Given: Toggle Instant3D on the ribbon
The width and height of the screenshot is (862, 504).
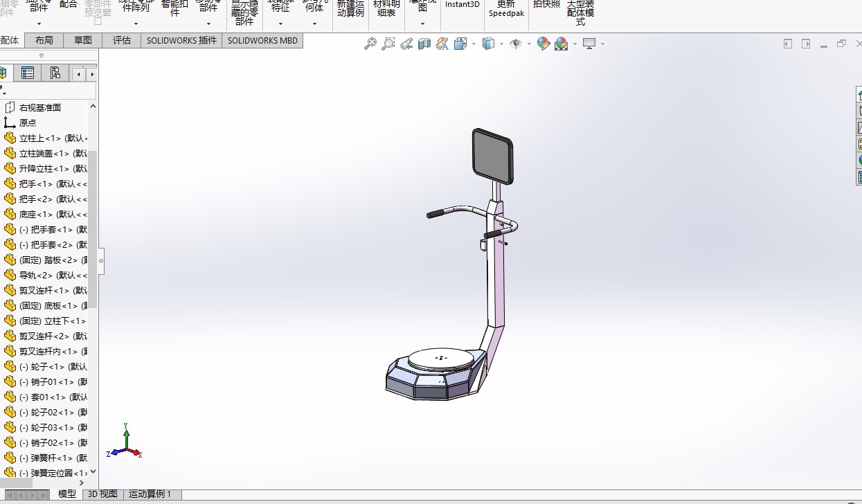Looking at the screenshot, I should [462, 5].
